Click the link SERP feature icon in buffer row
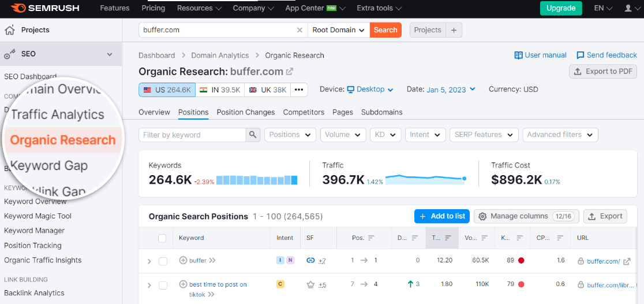This screenshot has height=304, width=644. click(311, 261)
